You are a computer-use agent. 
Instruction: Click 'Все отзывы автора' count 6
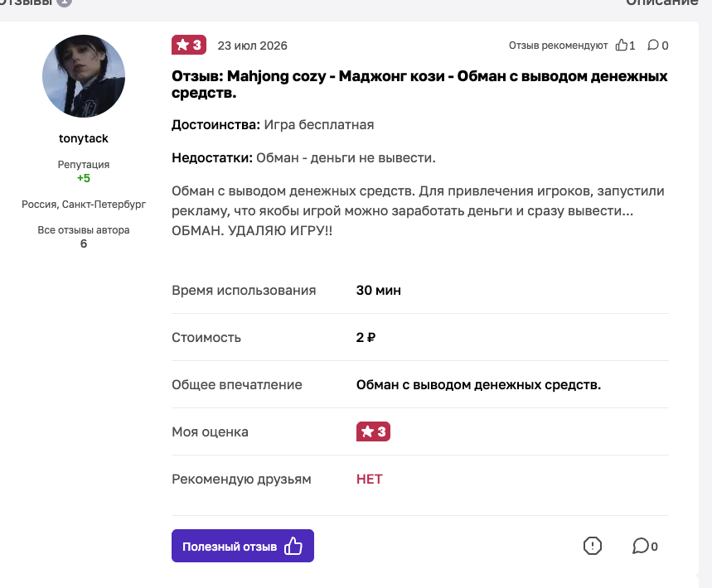point(84,243)
